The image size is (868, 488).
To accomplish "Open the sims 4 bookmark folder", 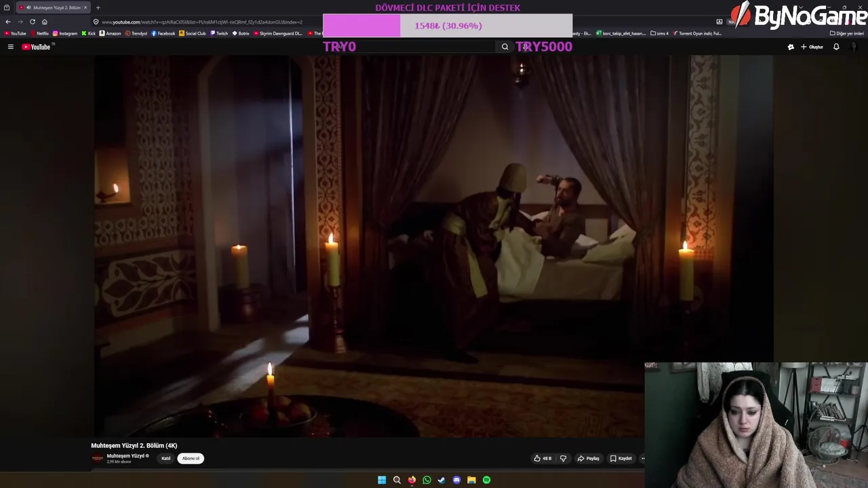I will [660, 33].
